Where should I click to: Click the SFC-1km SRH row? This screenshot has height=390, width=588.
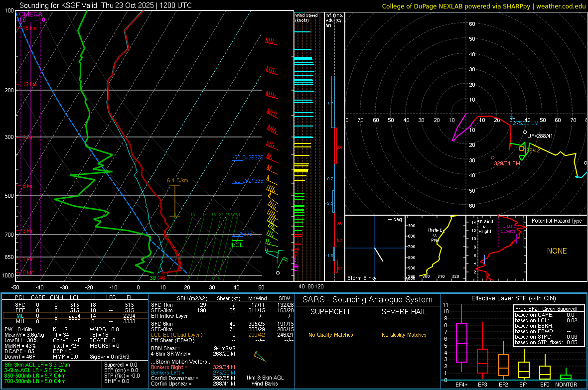(x=222, y=305)
